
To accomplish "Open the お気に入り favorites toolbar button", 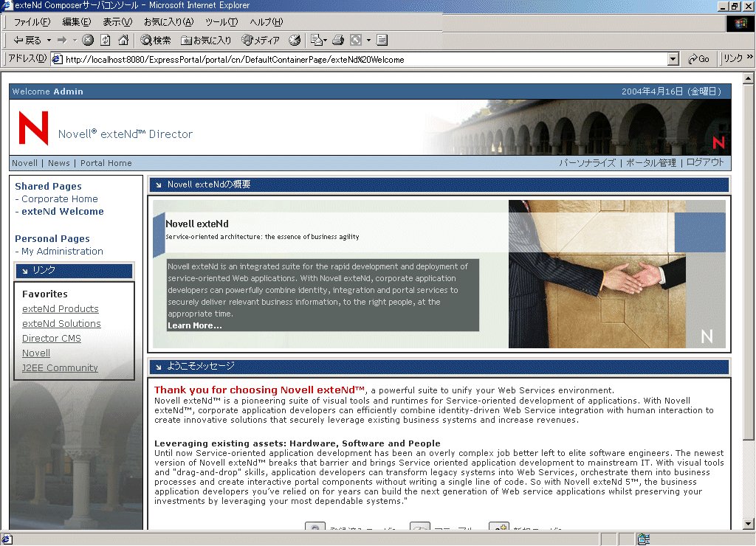I will point(206,41).
